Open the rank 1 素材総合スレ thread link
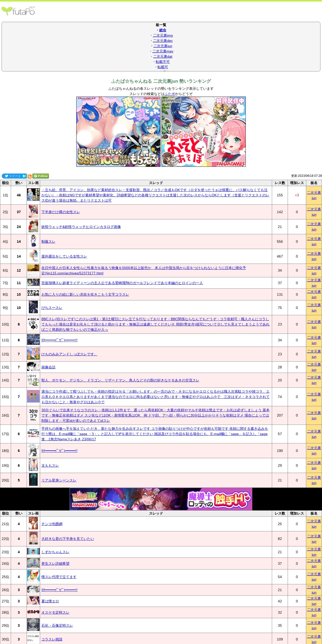The height and width of the screenshot is (644, 322). 155,195
